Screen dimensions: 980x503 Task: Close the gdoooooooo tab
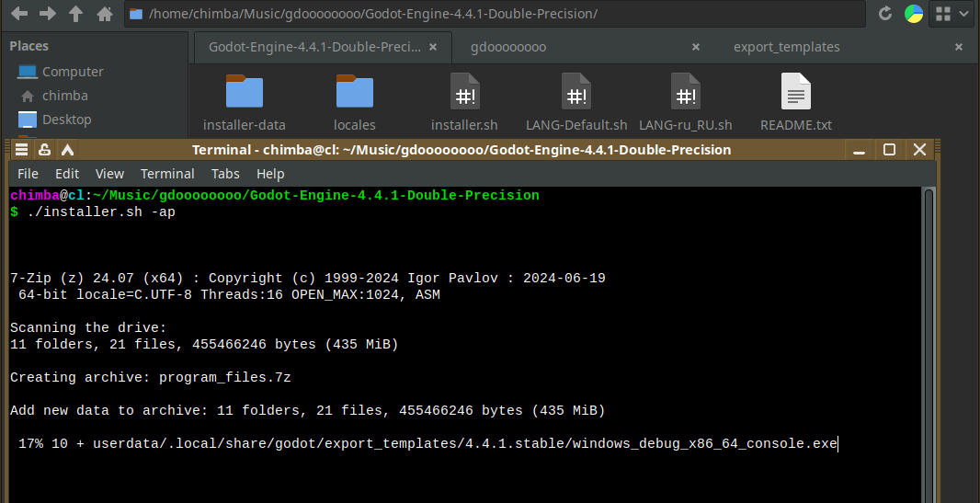pyautogui.click(x=696, y=47)
